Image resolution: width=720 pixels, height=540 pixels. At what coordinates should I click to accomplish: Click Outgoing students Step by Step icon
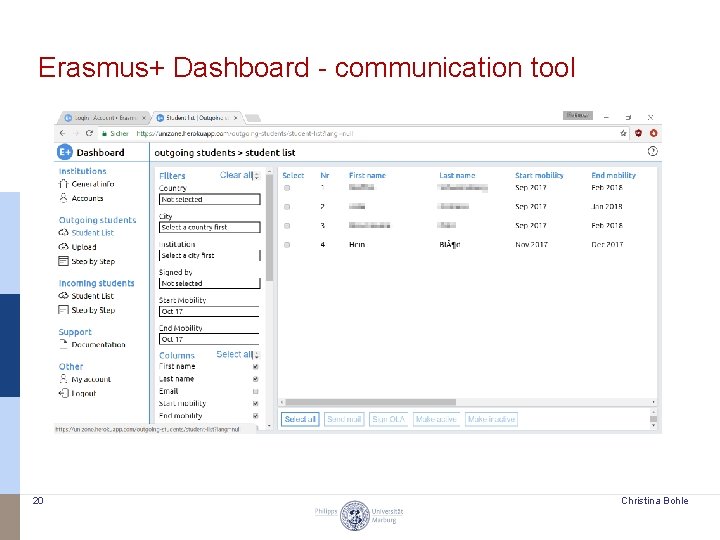pos(63,261)
